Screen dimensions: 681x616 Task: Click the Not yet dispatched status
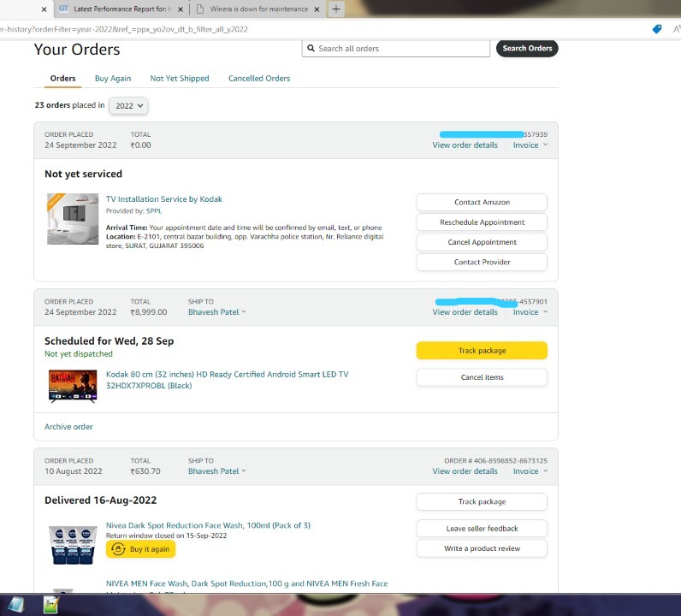point(78,354)
